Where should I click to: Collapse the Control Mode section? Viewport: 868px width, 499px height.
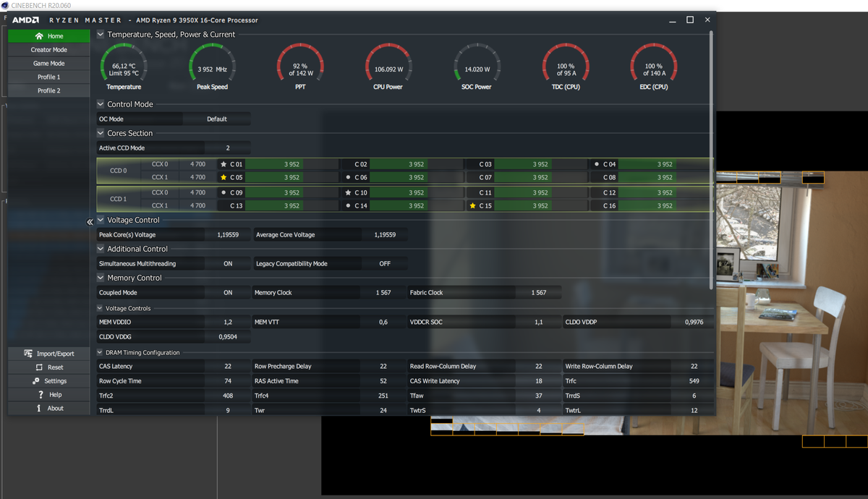[101, 104]
